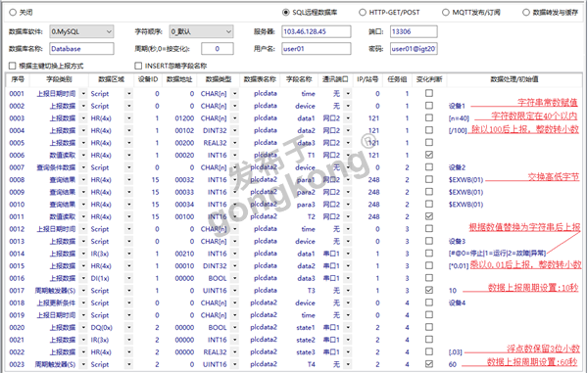
Task: Click [/100] value in row 0004
Action: tap(458, 131)
